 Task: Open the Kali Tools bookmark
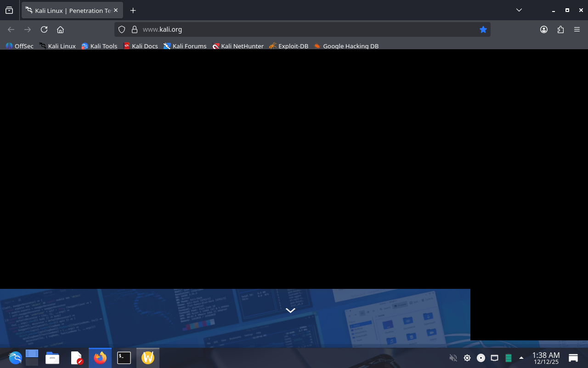(99, 46)
